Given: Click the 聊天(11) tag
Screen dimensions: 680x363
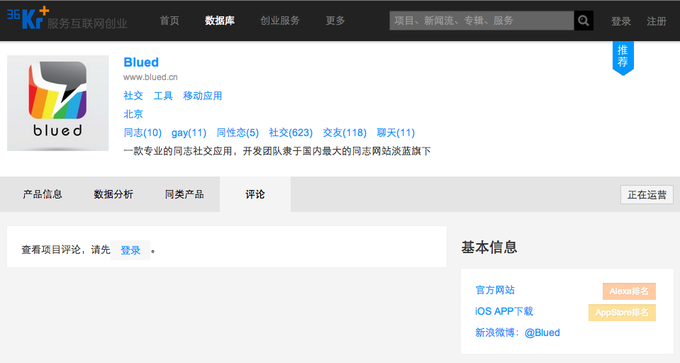Looking at the screenshot, I should pos(396,132).
